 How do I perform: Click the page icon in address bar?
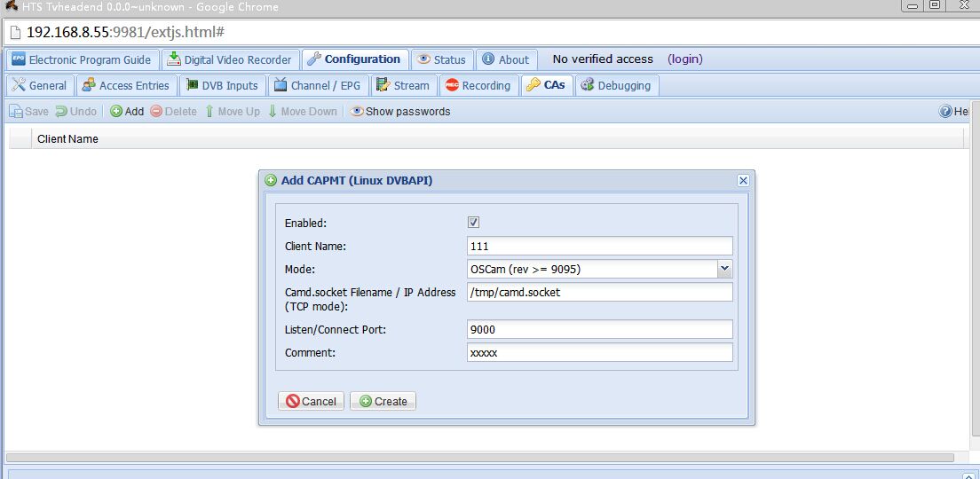click(x=15, y=32)
